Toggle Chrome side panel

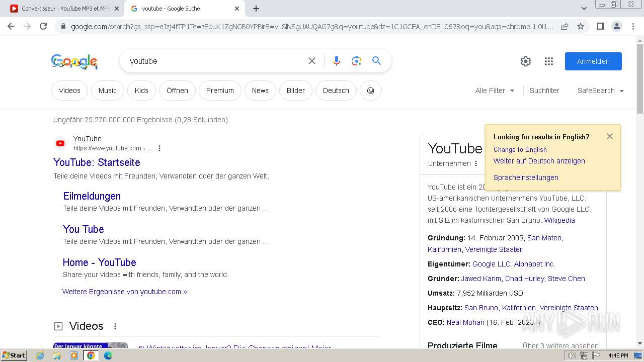click(x=600, y=26)
